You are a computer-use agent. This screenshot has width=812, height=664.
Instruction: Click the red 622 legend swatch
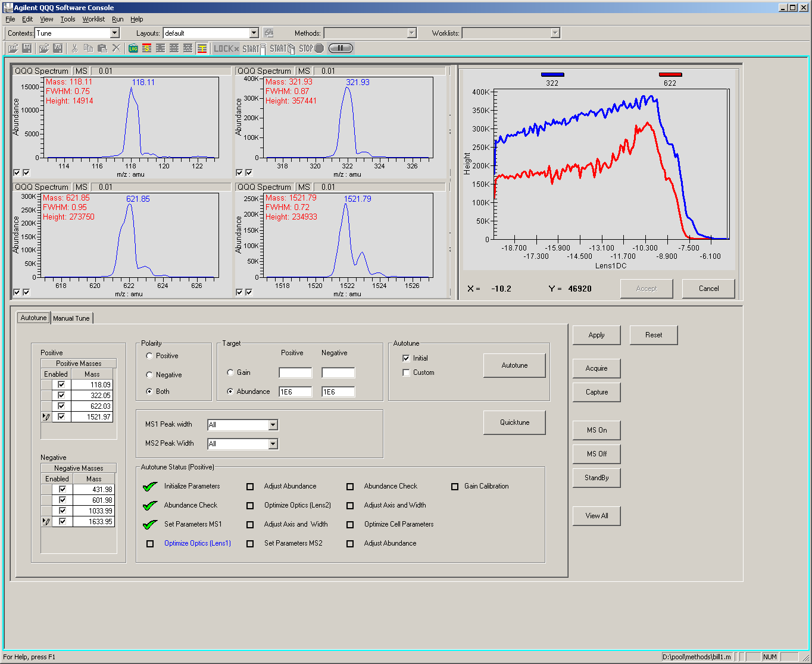(x=670, y=75)
